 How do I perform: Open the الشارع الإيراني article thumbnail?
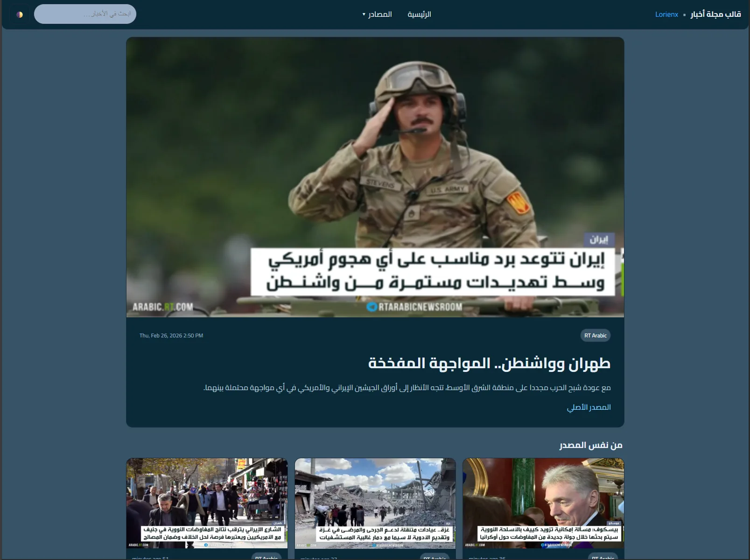[x=207, y=504]
